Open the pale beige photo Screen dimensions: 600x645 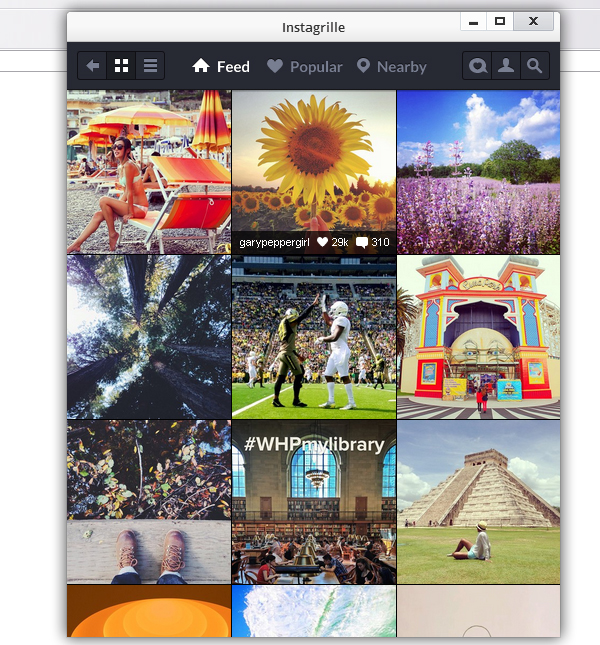point(478,611)
